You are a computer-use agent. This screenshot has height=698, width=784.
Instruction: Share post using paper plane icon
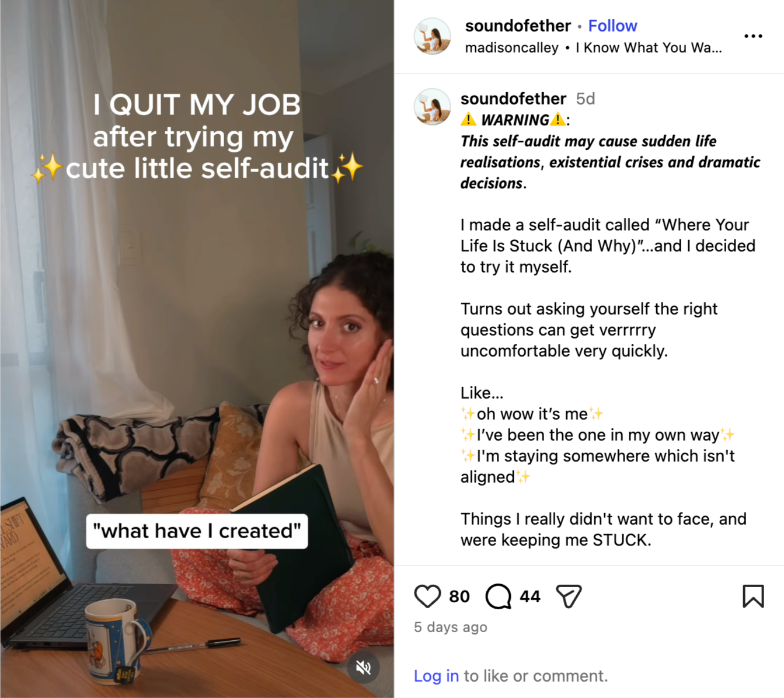click(569, 596)
